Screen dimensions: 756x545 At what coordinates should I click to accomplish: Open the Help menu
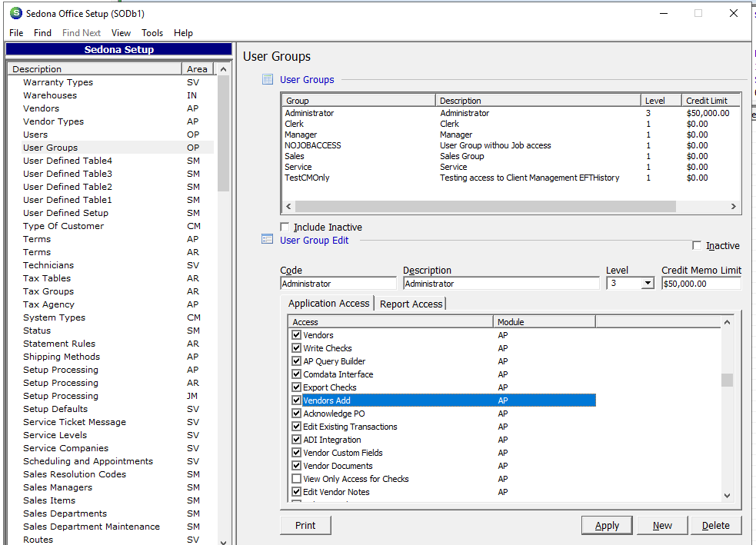click(183, 33)
